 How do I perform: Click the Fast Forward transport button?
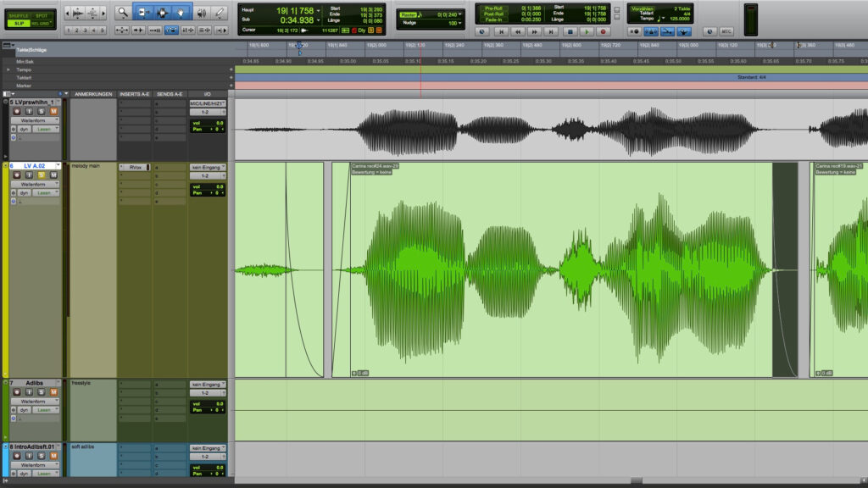coord(534,31)
